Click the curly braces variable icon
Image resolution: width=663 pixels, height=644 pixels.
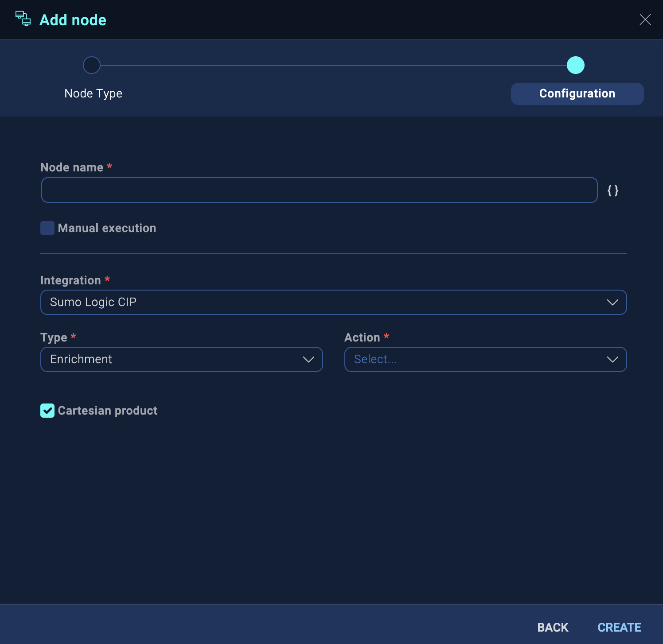coord(613,190)
